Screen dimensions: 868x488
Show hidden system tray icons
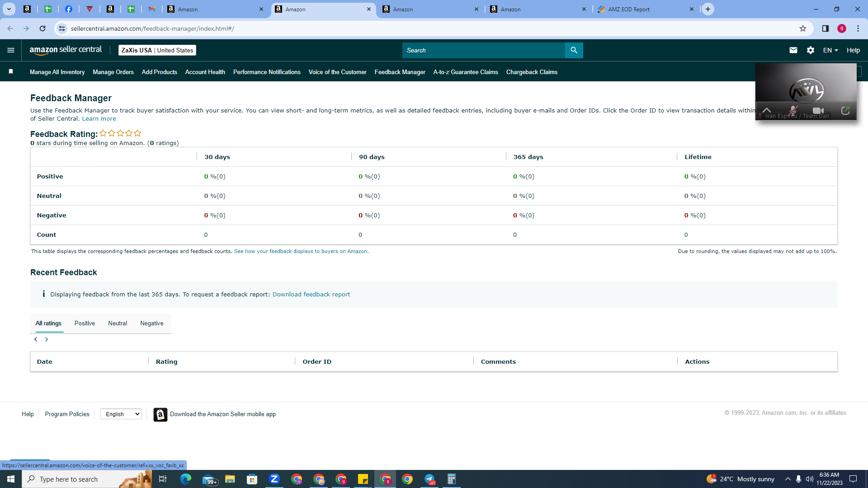pos(788,479)
